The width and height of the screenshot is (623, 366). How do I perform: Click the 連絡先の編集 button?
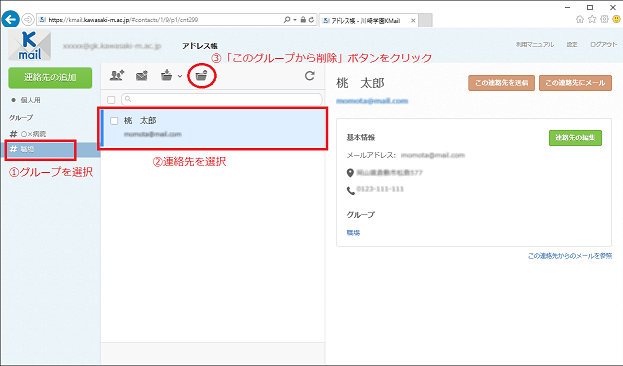pos(575,137)
